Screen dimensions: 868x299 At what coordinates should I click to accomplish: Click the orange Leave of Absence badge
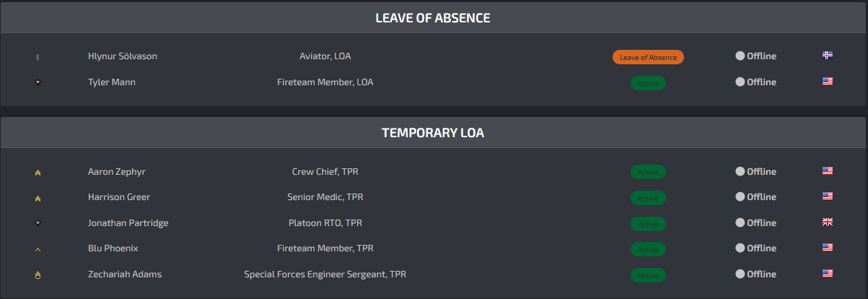(648, 57)
